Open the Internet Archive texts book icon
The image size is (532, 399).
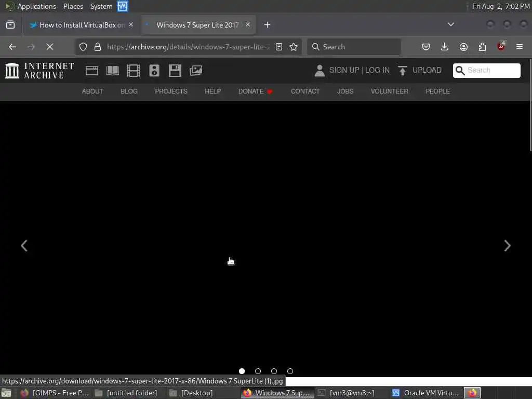[113, 71]
